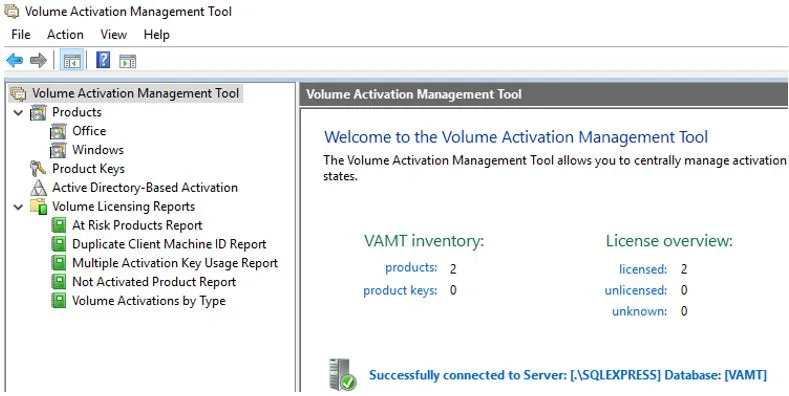The height and width of the screenshot is (396, 789).
Task: Click the Not Activated Product Report icon
Action: (59, 282)
